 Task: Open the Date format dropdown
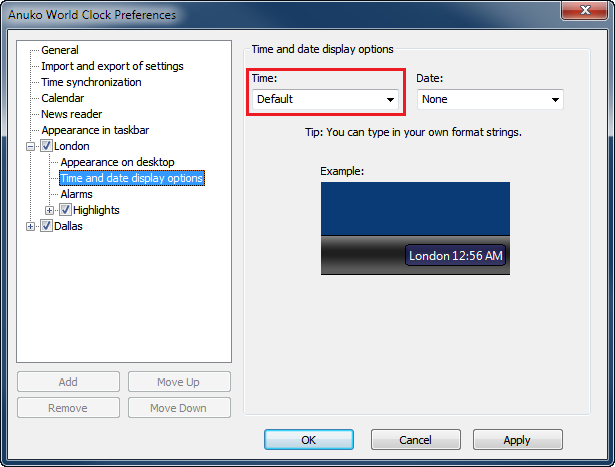pyautogui.click(x=555, y=100)
